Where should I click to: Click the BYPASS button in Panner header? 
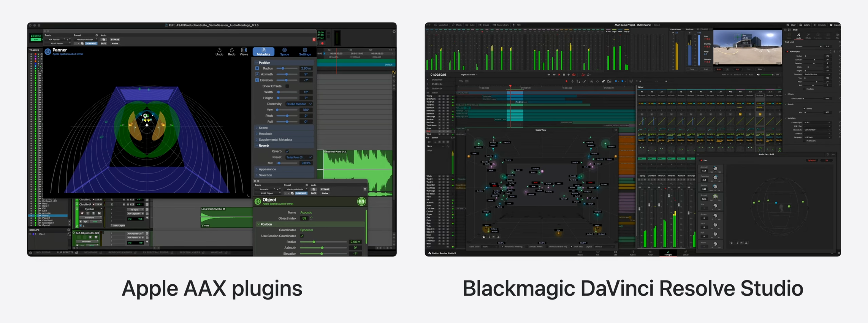tap(115, 40)
